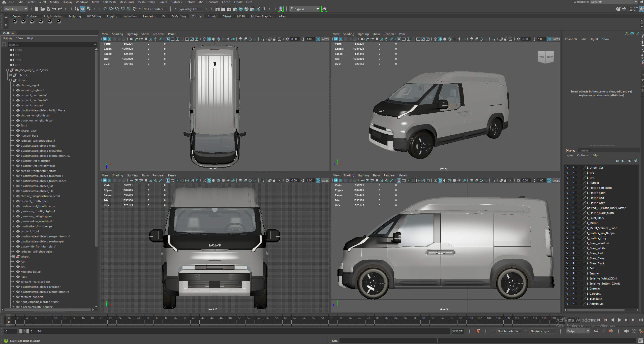Create a new scene with the New Scene icon
This screenshot has width=644, height=344.
click(x=37, y=9)
